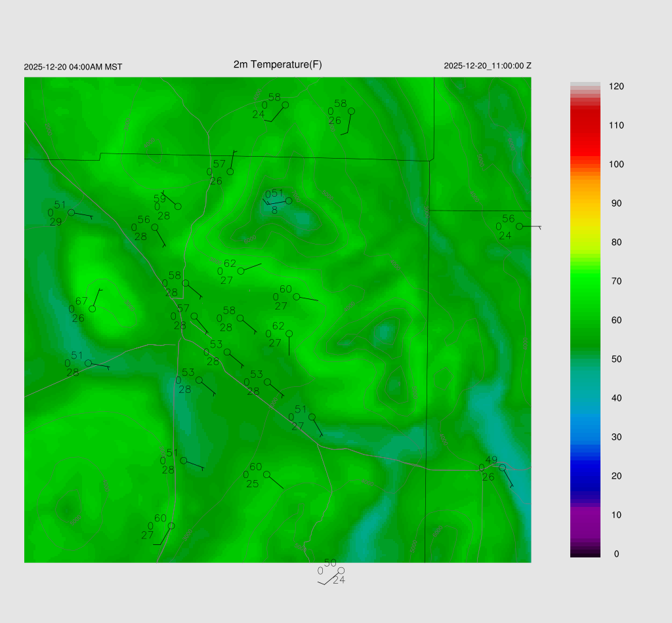
Task: Click the 60 degree station with 25 dewpoint
Action: [266, 474]
